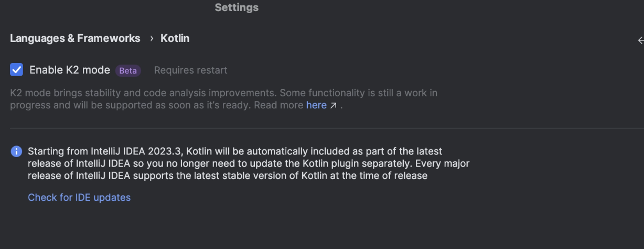Click the Settings window title

pos(237,7)
